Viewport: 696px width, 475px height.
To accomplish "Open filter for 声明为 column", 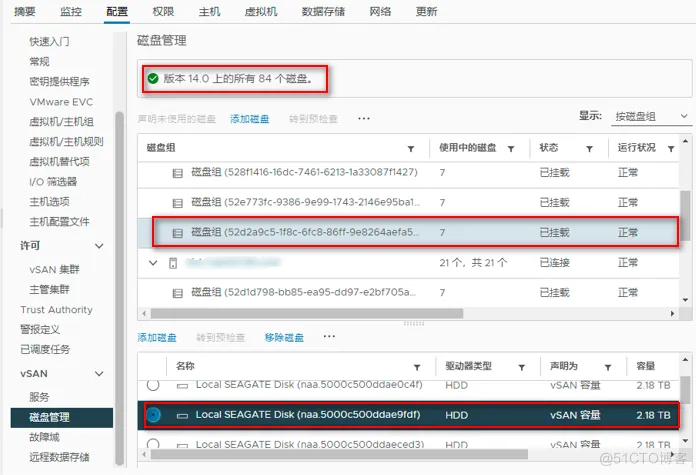I will coord(608,367).
